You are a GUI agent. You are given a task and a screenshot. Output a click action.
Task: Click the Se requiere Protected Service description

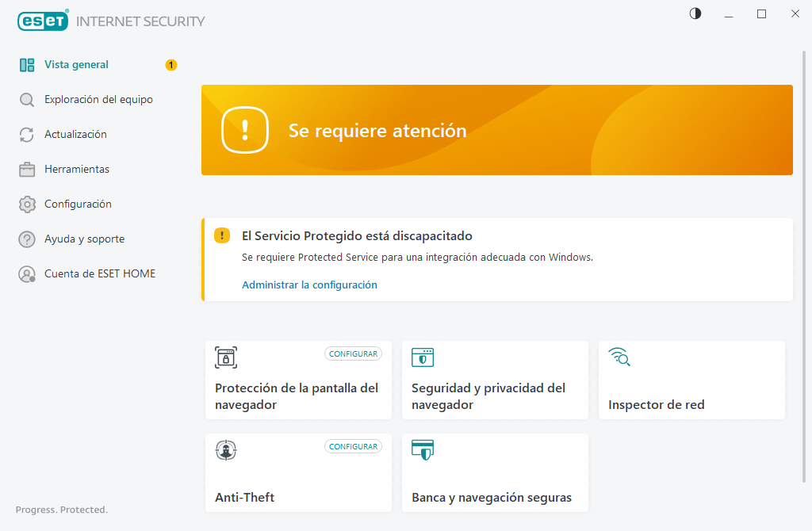click(x=417, y=258)
